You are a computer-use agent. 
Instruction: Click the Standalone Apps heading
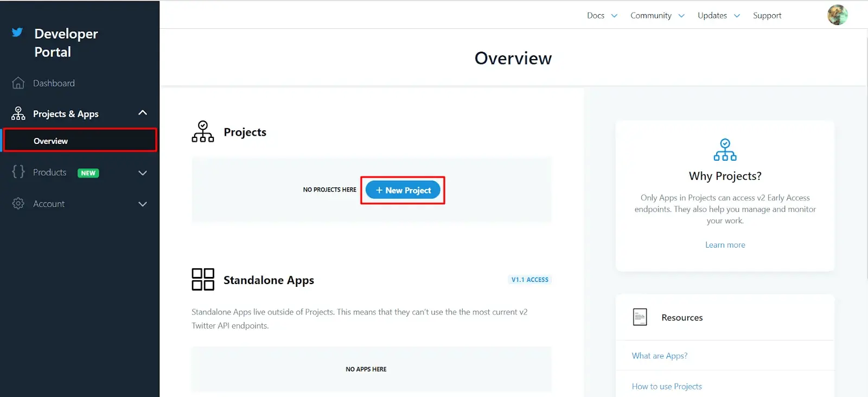pos(269,280)
